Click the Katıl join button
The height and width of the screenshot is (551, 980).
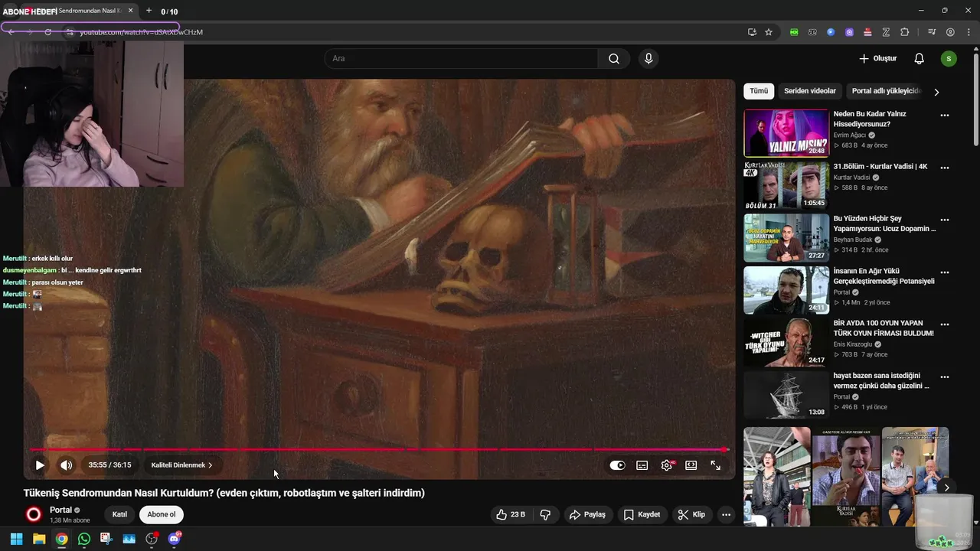[x=119, y=514]
